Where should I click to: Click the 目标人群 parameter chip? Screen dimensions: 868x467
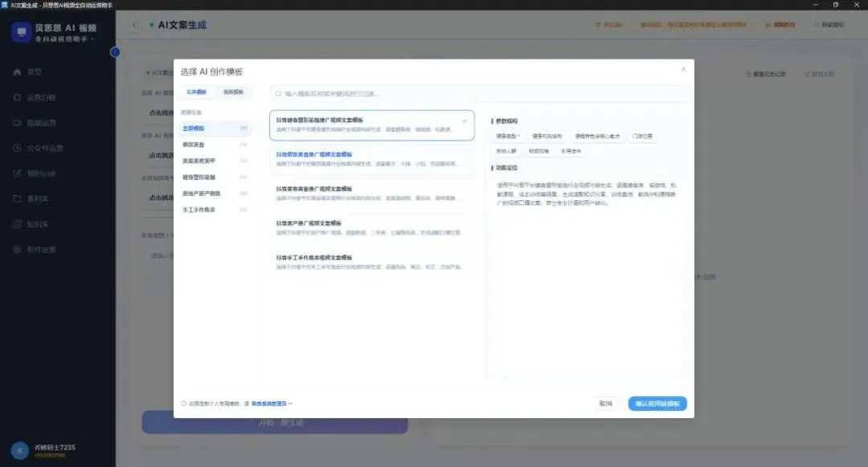click(x=506, y=151)
